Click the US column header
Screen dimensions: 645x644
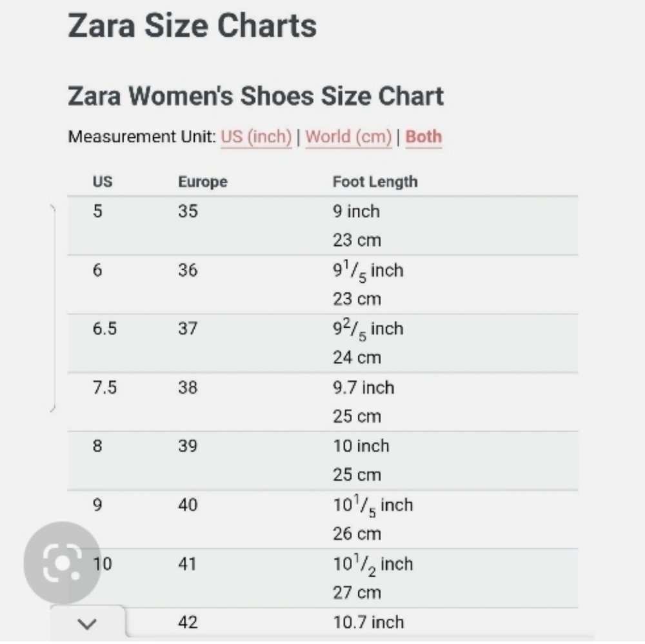(x=103, y=181)
